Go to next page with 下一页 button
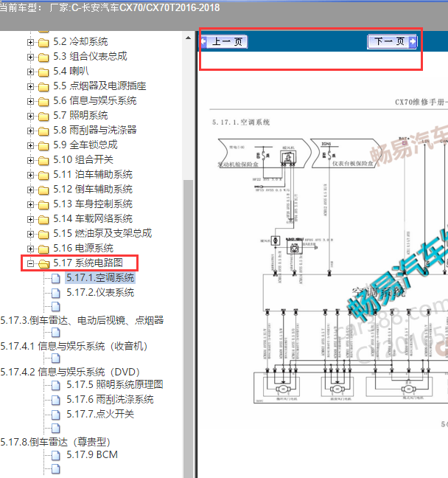The height and width of the screenshot is (478, 448). 392,41
